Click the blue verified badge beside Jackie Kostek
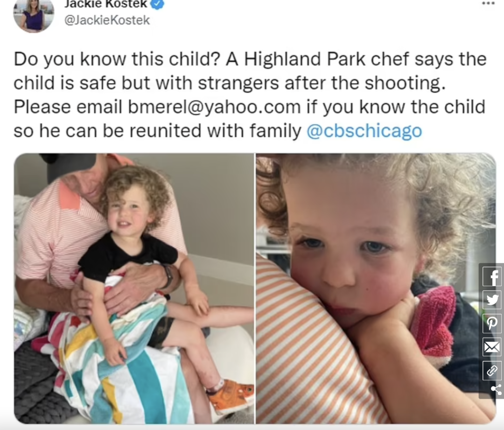504x430 pixels. [158, 4]
